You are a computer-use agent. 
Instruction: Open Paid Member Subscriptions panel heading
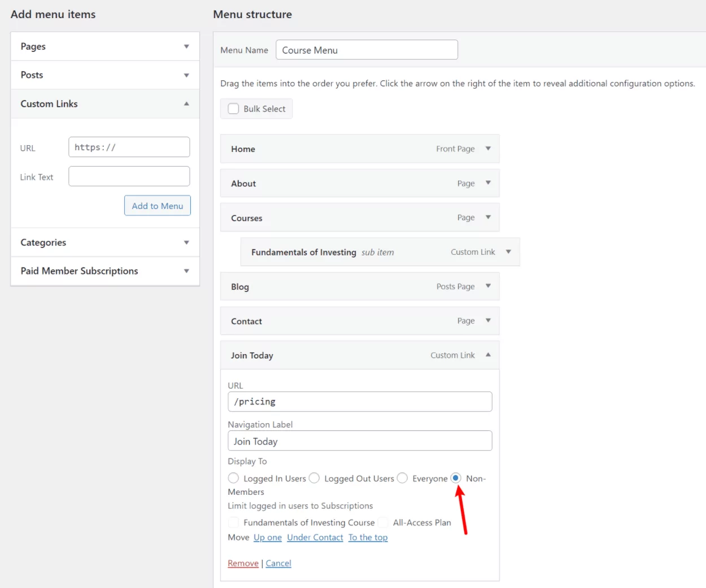point(79,271)
